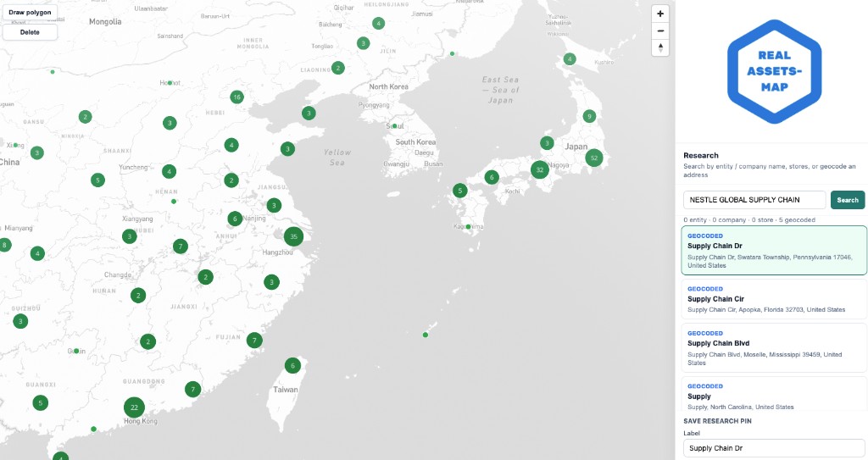
Task: Open the cluster 6 marker beside Nanjing
Action: point(235,219)
